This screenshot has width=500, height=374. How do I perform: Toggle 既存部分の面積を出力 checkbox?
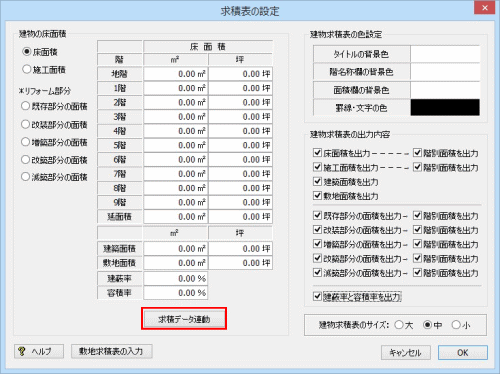pos(317,215)
